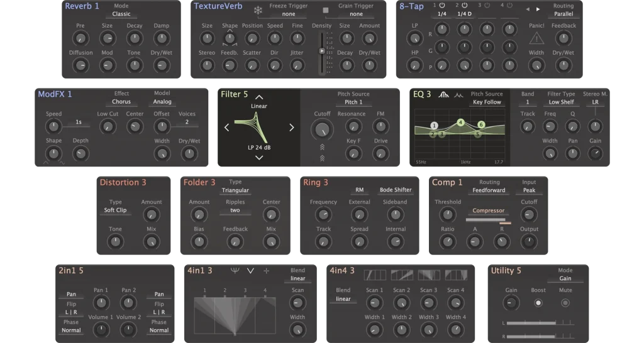
Task: Select the EQ 3 spectrum display icon
Action: pyautogui.click(x=444, y=95)
